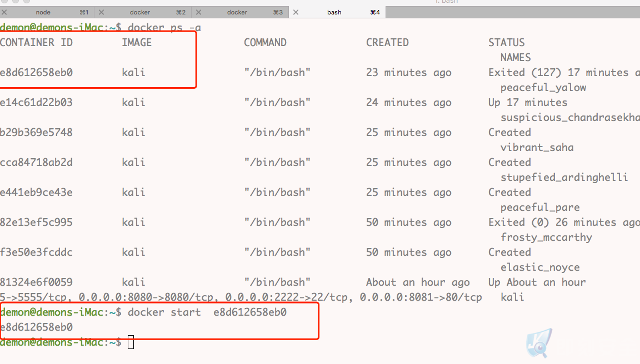Click the container name stupefied_ardinghelli
The width and height of the screenshot is (640, 364).
point(564,178)
